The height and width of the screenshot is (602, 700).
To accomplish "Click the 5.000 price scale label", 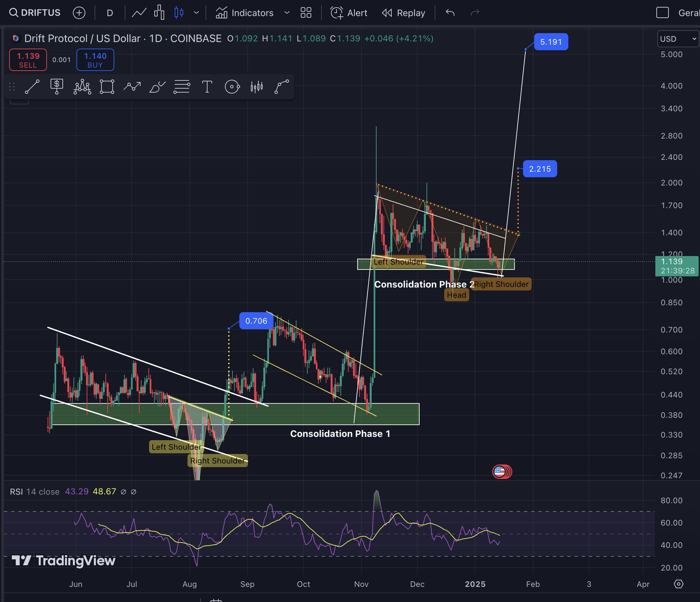I will [x=672, y=54].
